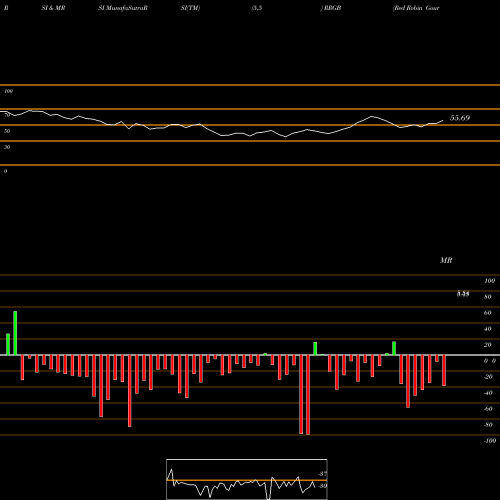
Task: Click the '(5,5' parameter header text
Action: [x=257, y=8]
